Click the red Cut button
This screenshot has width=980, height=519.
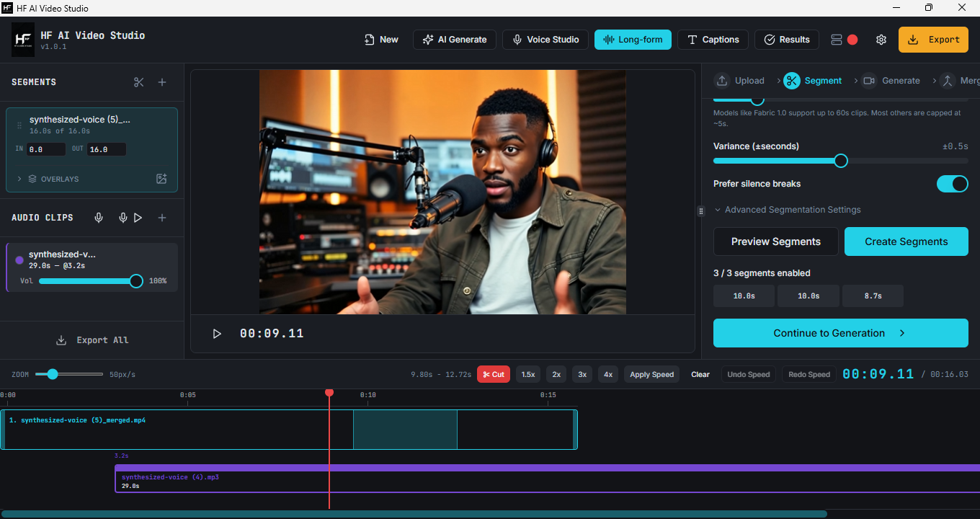coord(494,375)
